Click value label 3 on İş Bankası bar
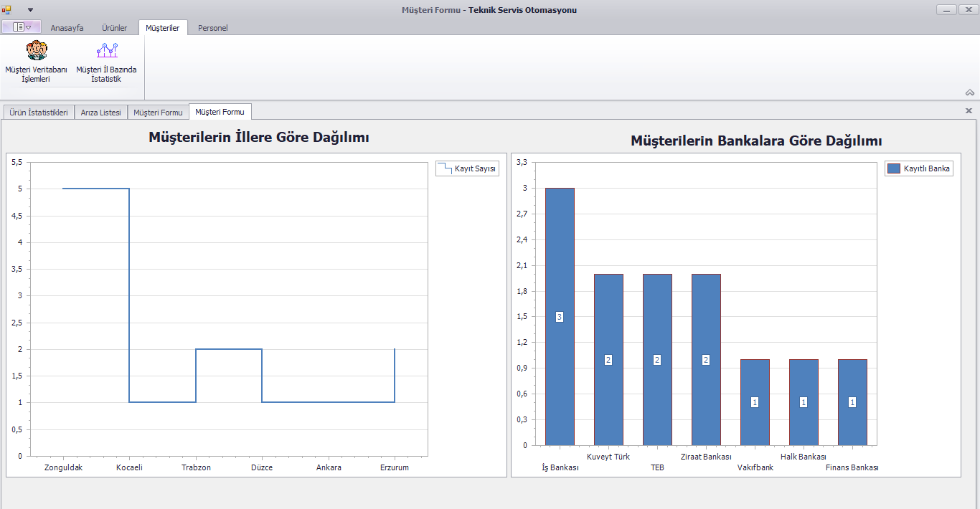The width and height of the screenshot is (980, 509). [x=560, y=317]
